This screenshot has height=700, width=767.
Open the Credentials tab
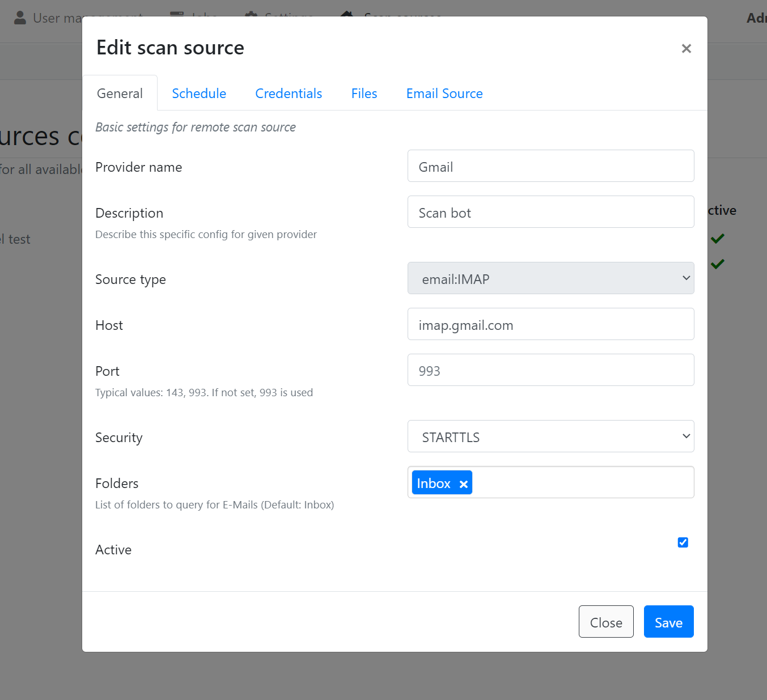point(289,94)
